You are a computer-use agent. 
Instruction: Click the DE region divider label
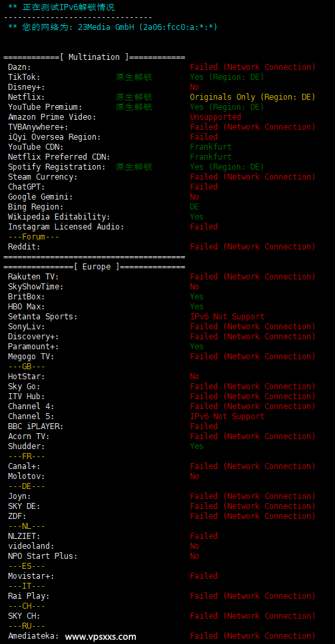click(27, 486)
